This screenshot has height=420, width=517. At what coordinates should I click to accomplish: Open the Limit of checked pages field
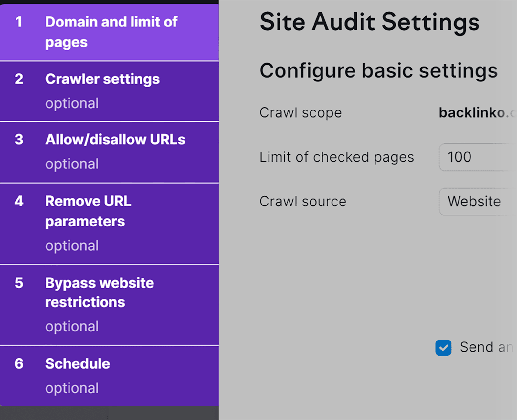pos(477,157)
